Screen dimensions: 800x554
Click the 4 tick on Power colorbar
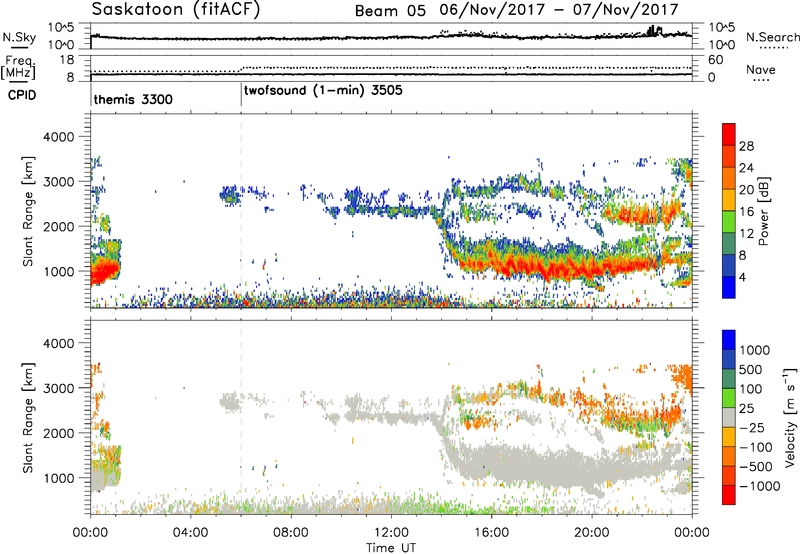(x=742, y=278)
